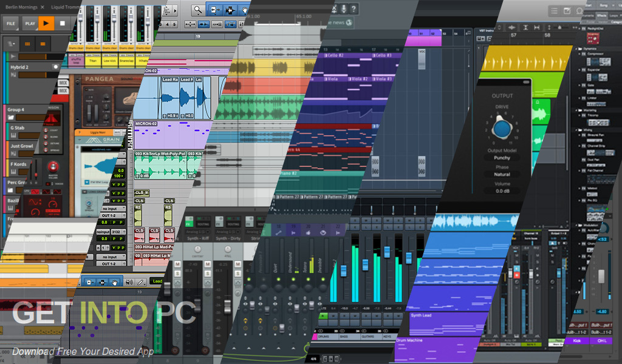Click the Group 4 folder icon
The image size is (622, 364).
tap(11, 117)
